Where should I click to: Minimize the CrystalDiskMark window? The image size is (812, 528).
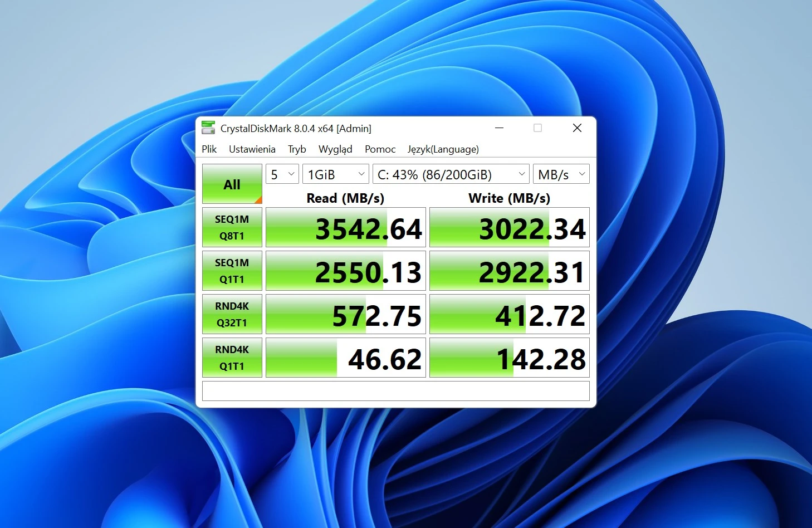click(499, 128)
